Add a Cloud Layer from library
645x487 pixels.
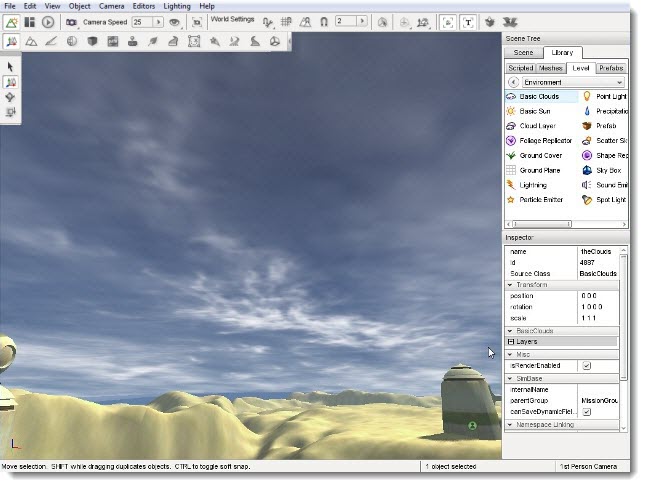538,126
